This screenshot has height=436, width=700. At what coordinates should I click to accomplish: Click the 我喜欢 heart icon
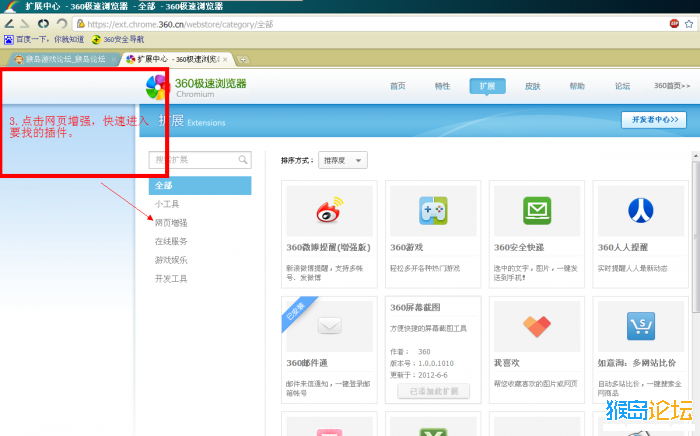pyautogui.click(x=537, y=326)
